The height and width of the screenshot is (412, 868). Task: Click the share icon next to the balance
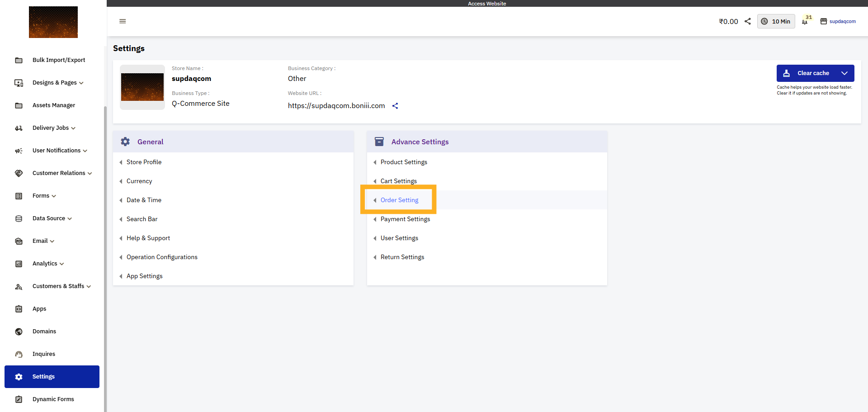tap(748, 21)
